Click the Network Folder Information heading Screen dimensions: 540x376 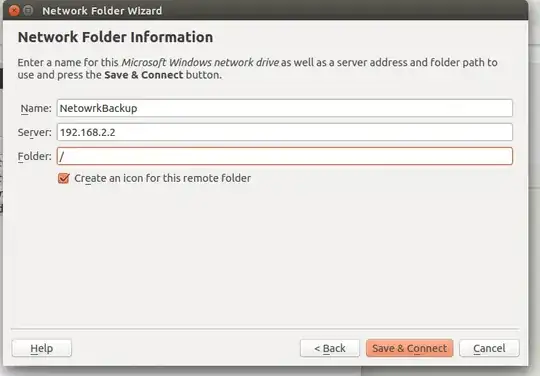pos(115,37)
